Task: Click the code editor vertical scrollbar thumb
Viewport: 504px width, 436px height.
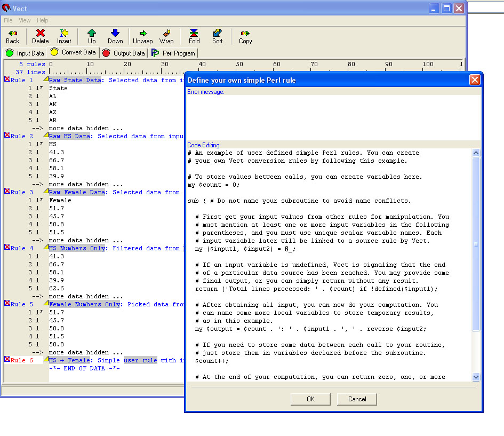Action: click(476, 244)
